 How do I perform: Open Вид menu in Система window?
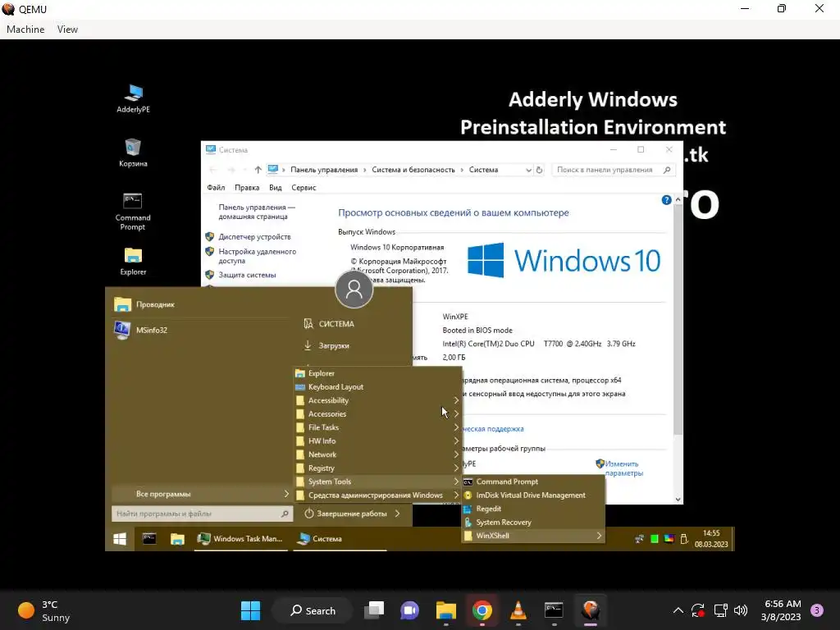point(276,188)
